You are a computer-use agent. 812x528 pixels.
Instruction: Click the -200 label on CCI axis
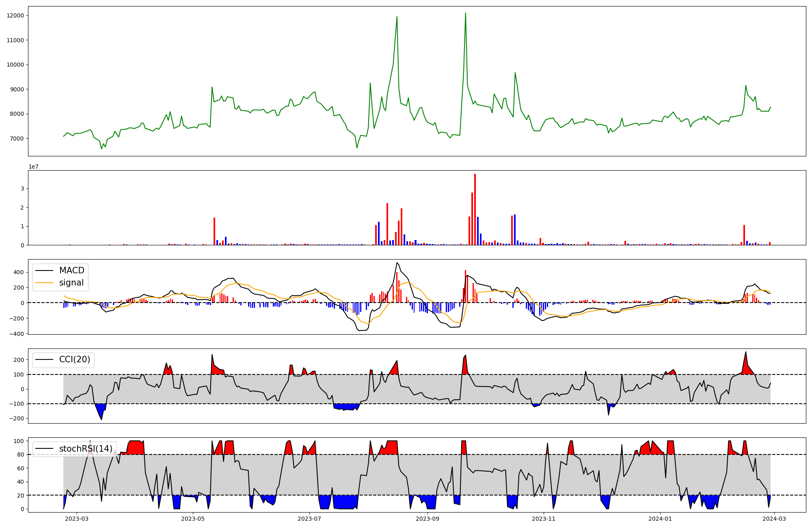point(17,418)
